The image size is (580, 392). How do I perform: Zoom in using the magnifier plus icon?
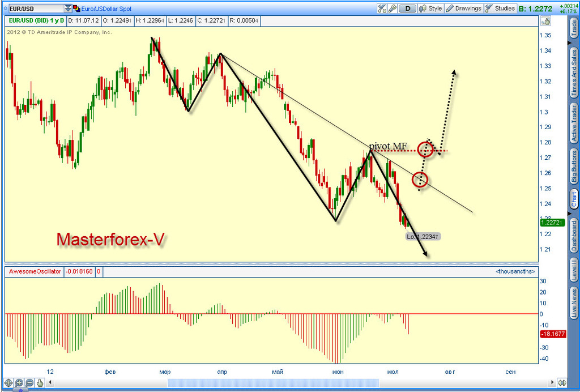[19, 382]
